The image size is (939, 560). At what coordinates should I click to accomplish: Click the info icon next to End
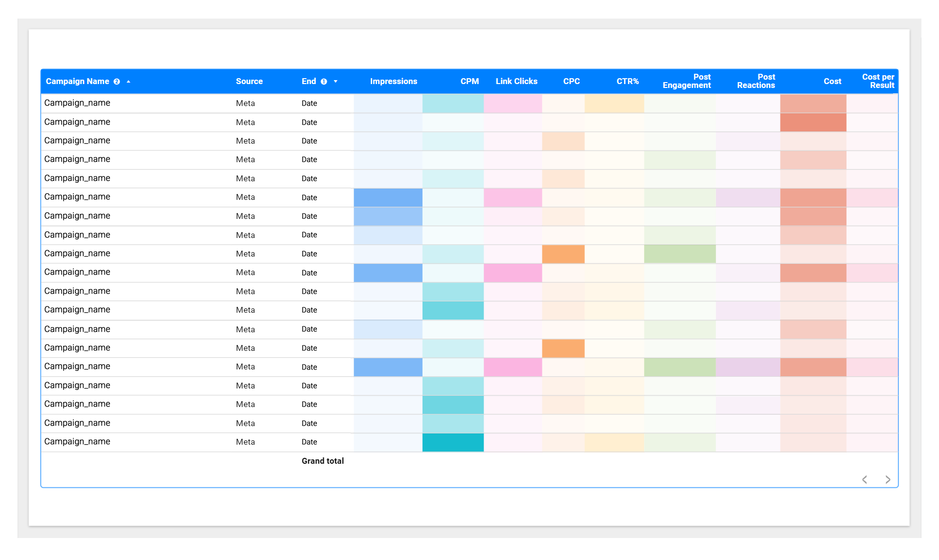(x=324, y=82)
